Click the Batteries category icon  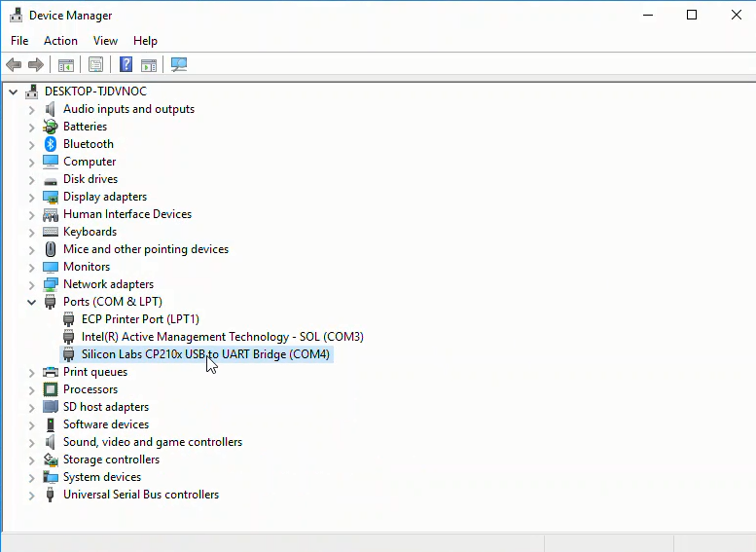point(51,127)
